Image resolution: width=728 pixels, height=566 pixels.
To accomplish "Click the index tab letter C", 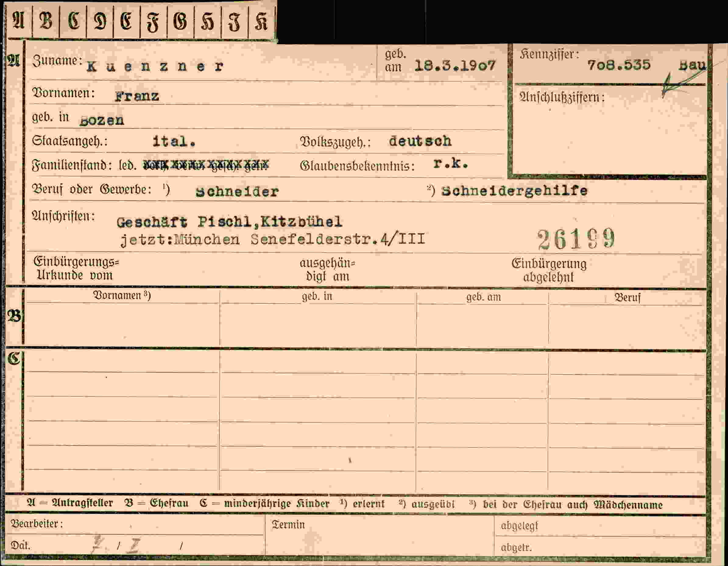I will point(74,21).
